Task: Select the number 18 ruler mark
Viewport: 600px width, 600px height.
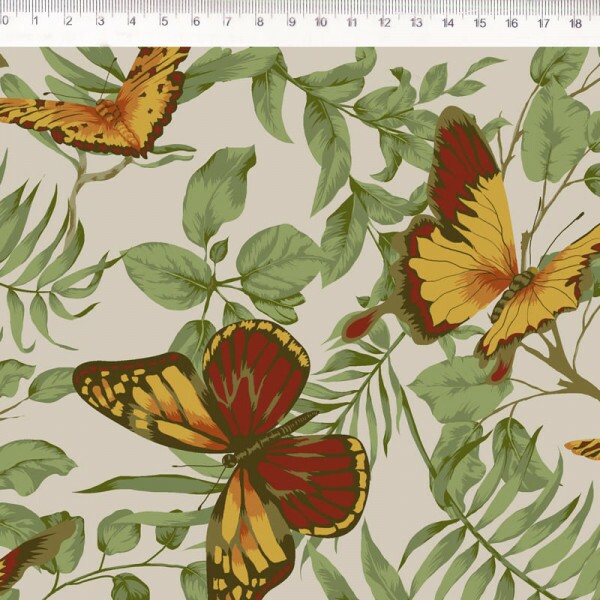Action: 575,21
